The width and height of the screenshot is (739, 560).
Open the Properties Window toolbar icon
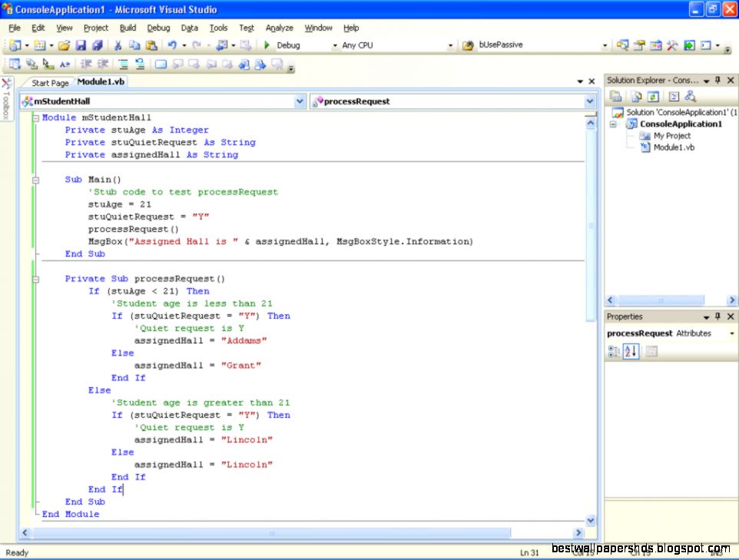click(x=639, y=45)
